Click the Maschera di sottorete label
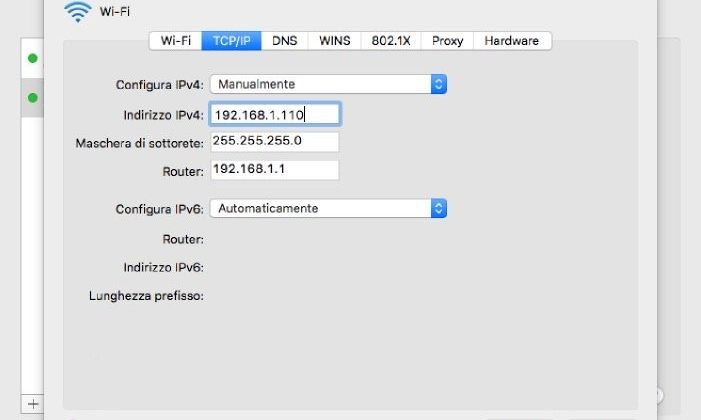 (x=139, y=143)
